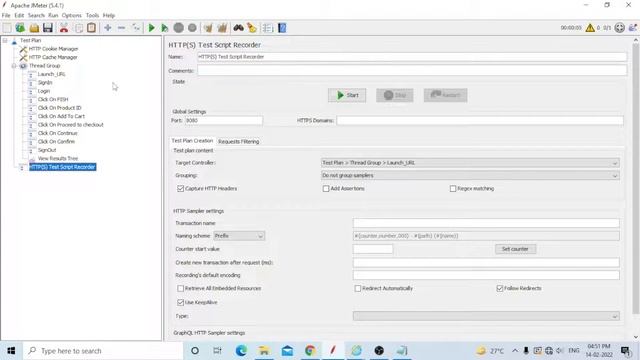This screenshot has width=640, height=360.
Task: Open the Tools menu
Action: point(92,15)
